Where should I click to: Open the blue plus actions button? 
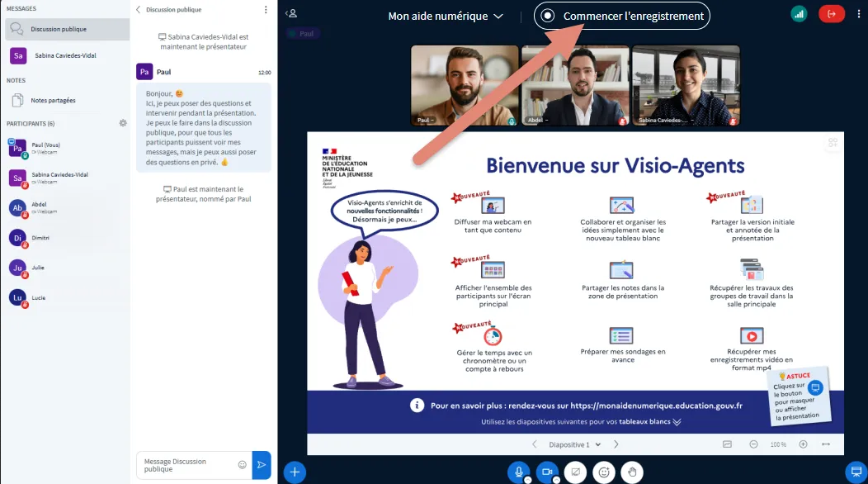coord(295,472)
